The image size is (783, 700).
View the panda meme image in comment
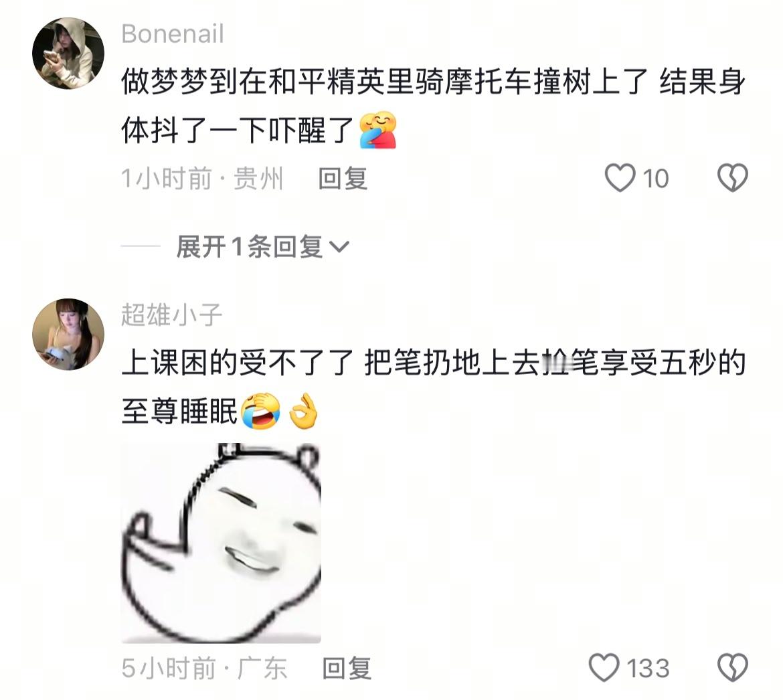(x=222, y=543)
